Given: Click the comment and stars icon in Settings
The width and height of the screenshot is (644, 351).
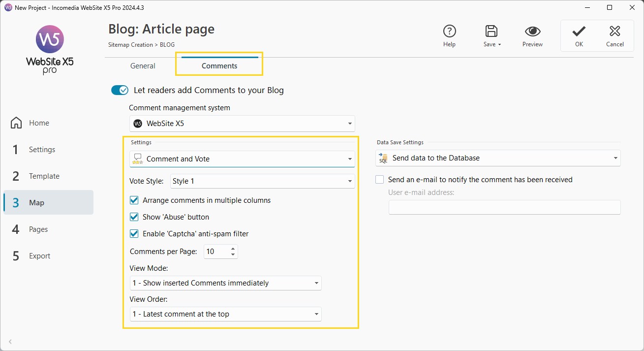Looking at the screenshot, I should (138, 159).
